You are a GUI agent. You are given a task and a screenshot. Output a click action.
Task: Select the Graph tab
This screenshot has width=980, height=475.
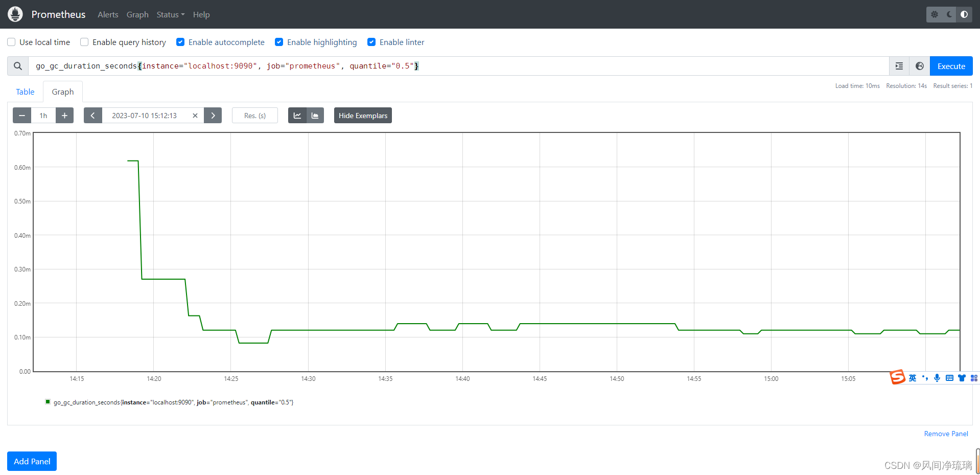(x=63, y=92)
